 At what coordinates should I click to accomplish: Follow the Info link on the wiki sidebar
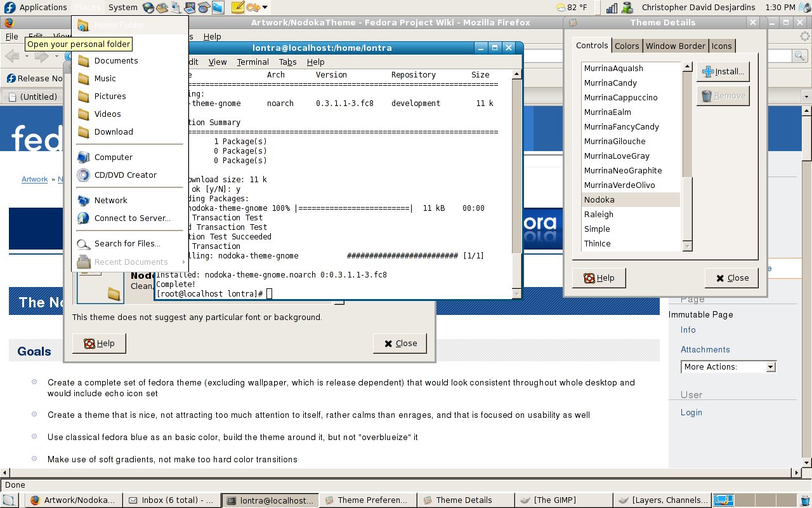coord(688,330)
